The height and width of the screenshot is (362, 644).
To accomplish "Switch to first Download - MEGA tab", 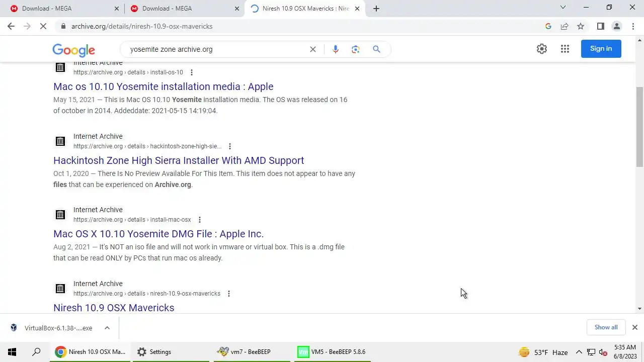I will tap(64, 9).
